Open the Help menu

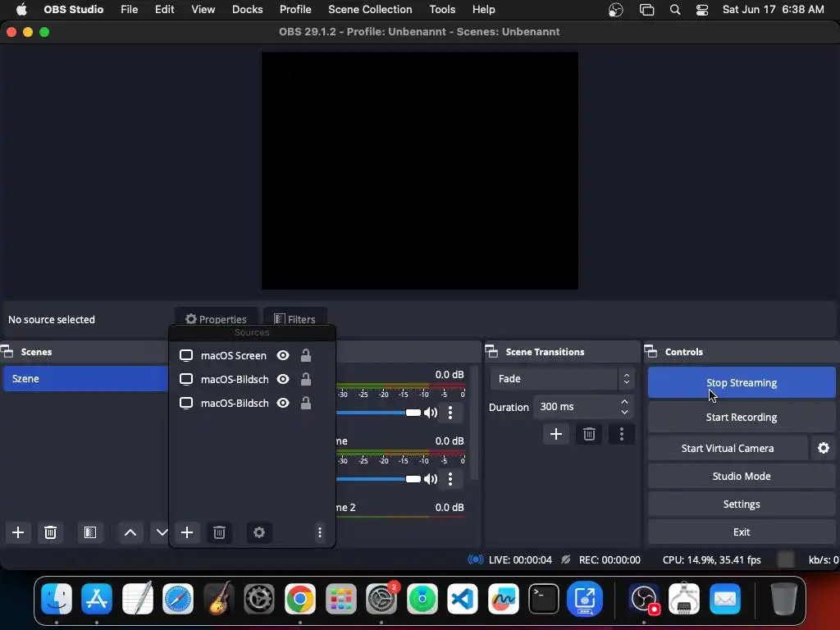[x=484, y=10]
